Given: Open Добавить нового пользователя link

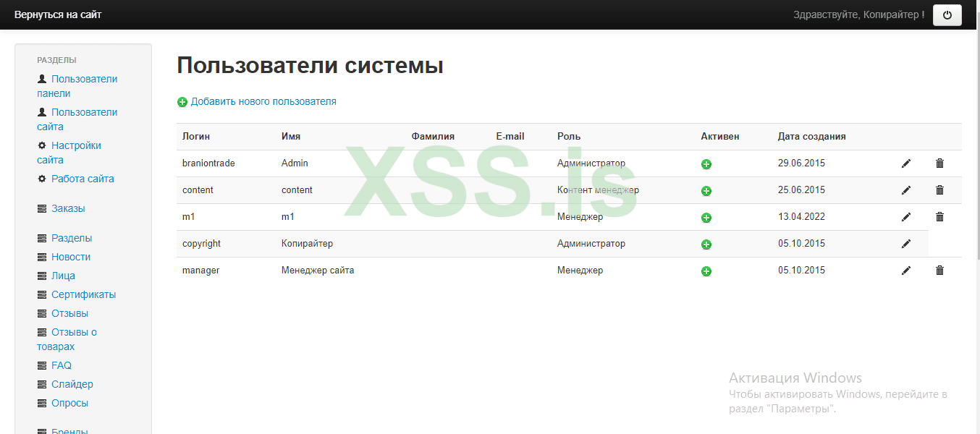Looking at the screenshot, I should tap(263, 102).
